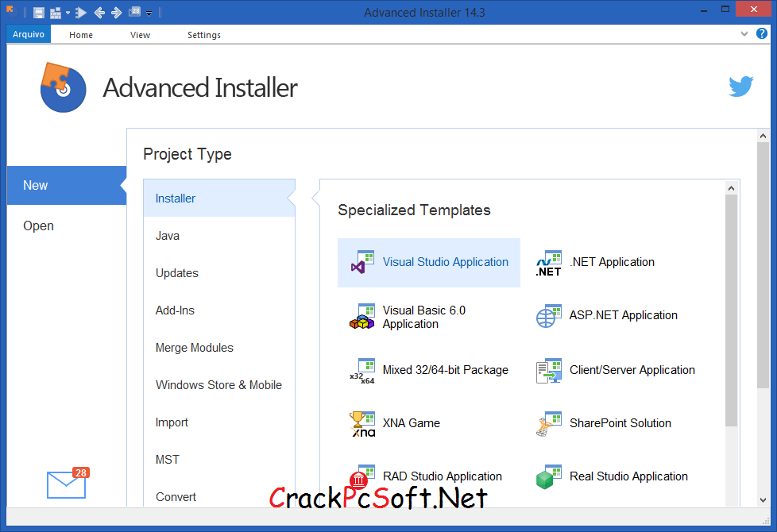Open the Arquivo menu
The image size is (777, 532).
point(29,34)
